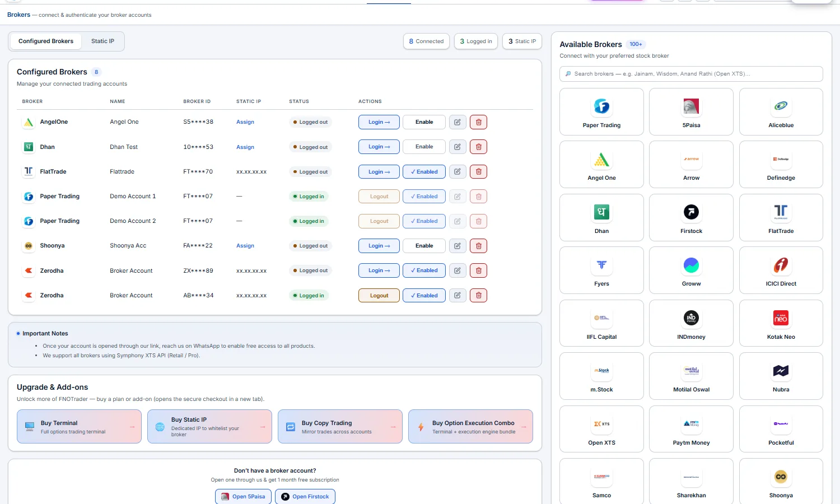
Task: Edit the Shoonya Acc broker entry
Action: tap(458, 246)
